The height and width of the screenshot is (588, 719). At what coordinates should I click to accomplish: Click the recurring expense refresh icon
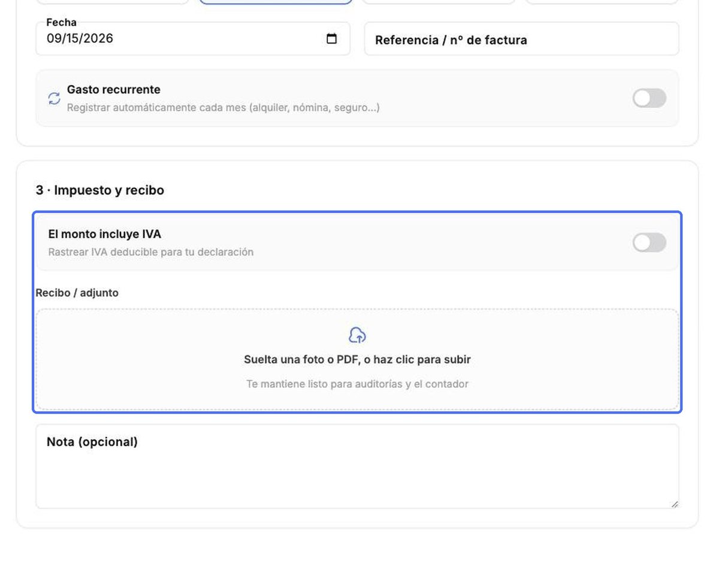coord(55,98)
